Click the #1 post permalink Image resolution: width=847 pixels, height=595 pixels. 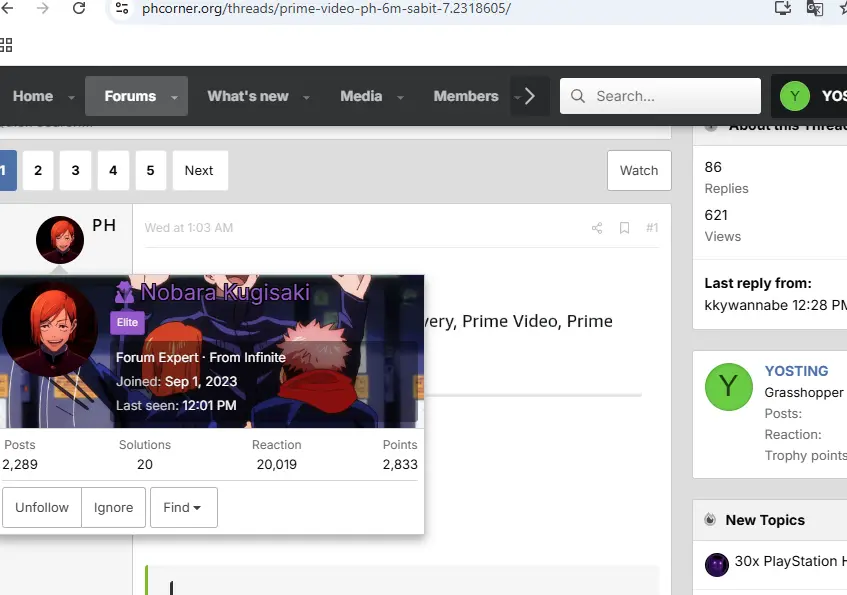[x=652, y=228]
